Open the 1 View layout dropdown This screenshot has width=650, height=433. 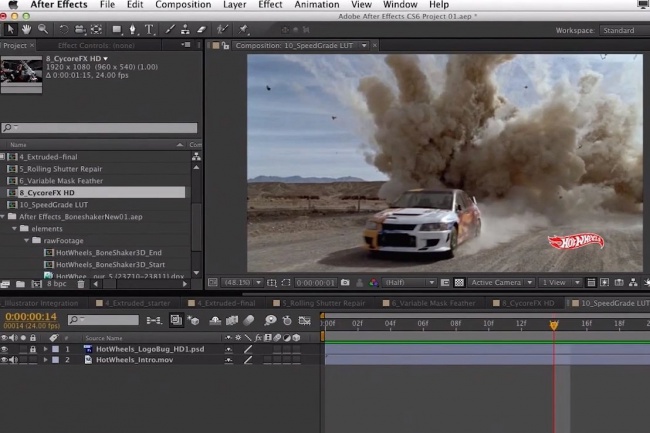point(561,283)
